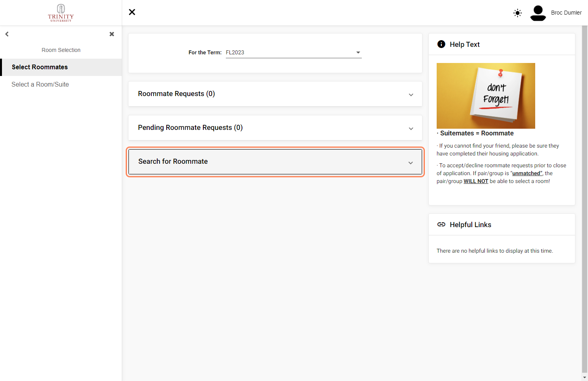Click the Help Text heading

point(465,44)
